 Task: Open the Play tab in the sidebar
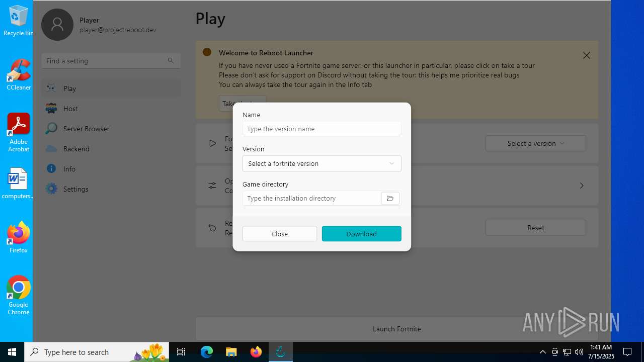click(111, 88)
